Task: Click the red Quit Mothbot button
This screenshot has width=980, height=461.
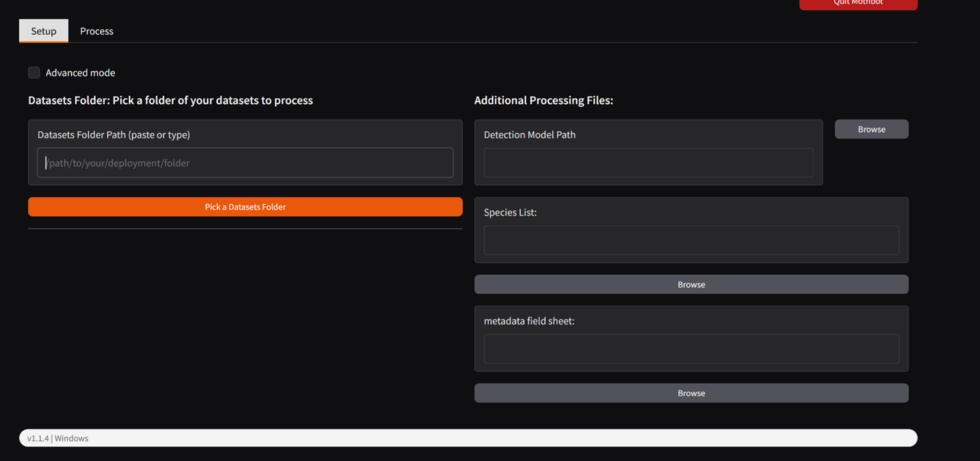Action: 858,3
